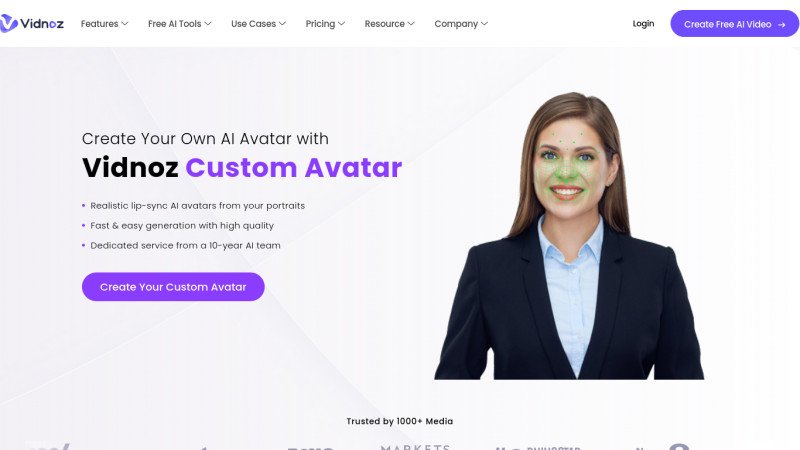The height and width of the screenshot is (450, 800).
Task: Click the chevron beside Features
Action: [x=124, y=23]
